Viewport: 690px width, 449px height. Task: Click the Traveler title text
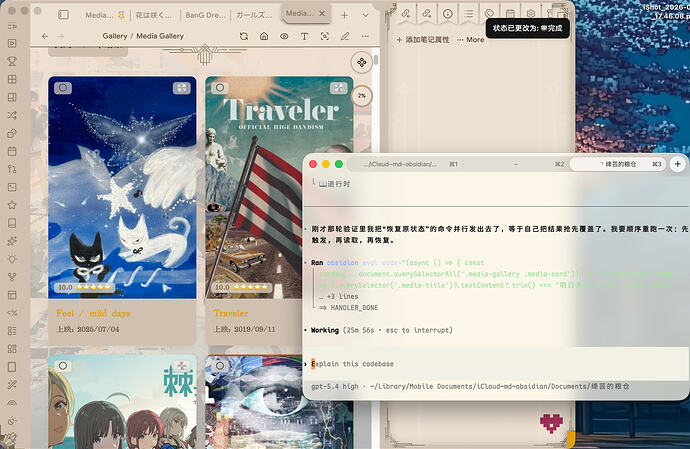click(231, 313)
